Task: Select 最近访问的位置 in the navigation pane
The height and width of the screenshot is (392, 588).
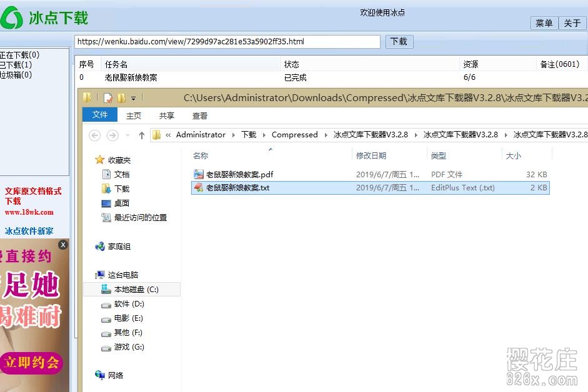Action: click(140, 217)
